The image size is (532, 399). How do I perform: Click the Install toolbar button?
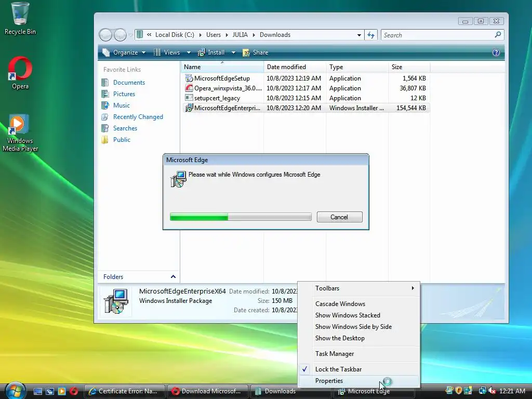pyautogui.click(x=211, y=52)
